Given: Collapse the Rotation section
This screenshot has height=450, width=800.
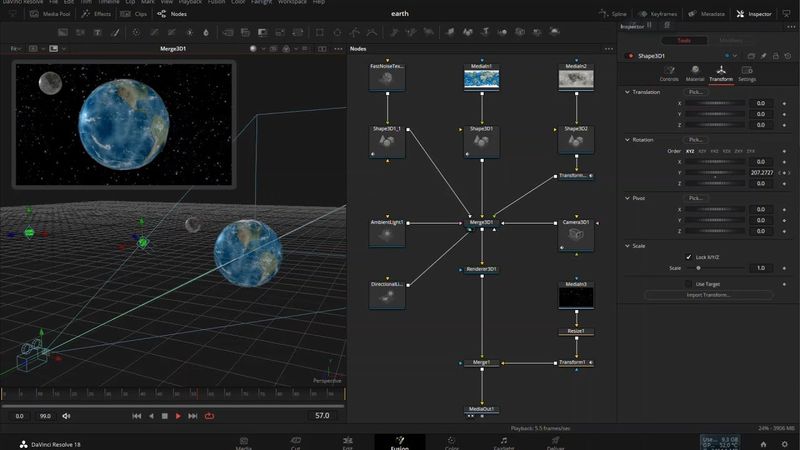Looking at the screenshot, I should (627, 139).
